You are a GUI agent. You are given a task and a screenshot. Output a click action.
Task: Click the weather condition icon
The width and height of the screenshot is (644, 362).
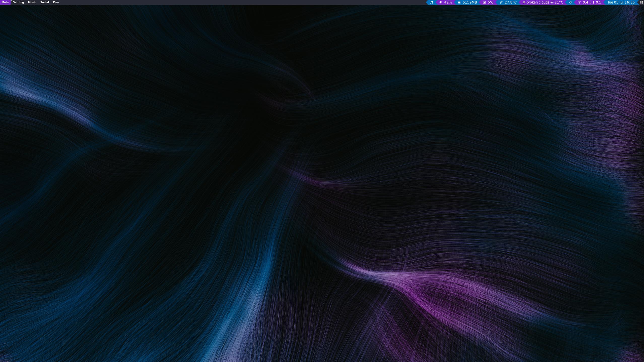(x=524, y=2)
